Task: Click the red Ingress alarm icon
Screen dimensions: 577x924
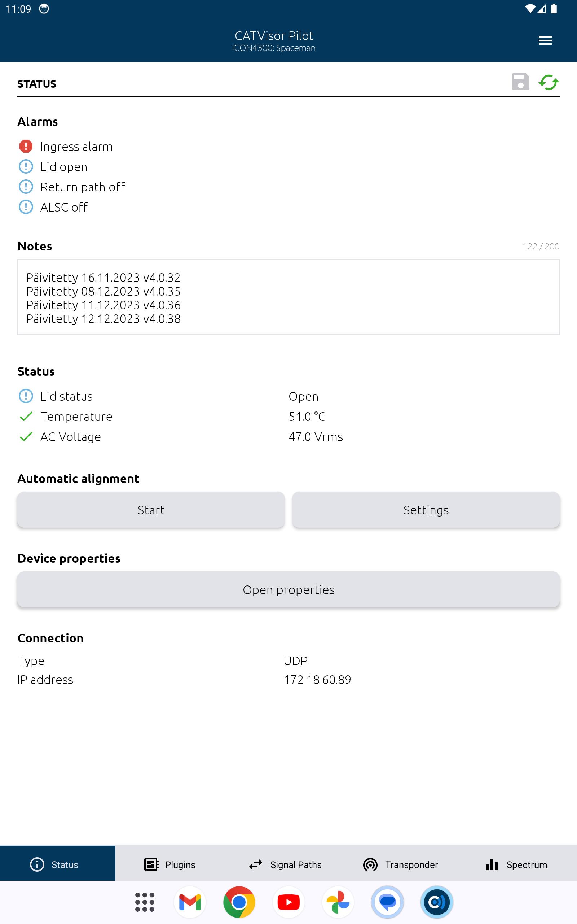Action: [26, 146]
